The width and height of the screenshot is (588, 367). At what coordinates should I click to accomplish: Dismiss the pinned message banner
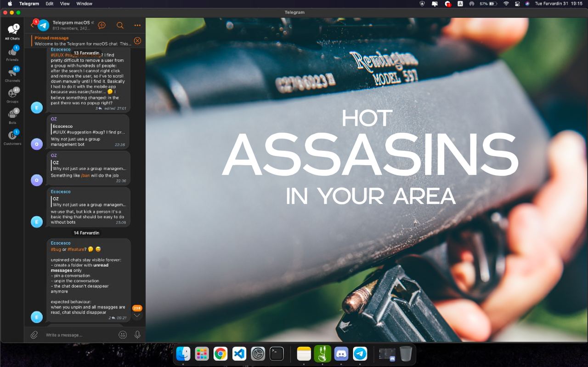click(137, 40)
